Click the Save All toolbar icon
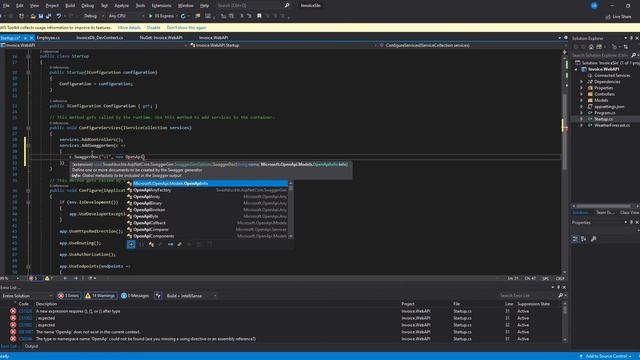Viewport: 640px width, 360px height. (x=49, y=16)
